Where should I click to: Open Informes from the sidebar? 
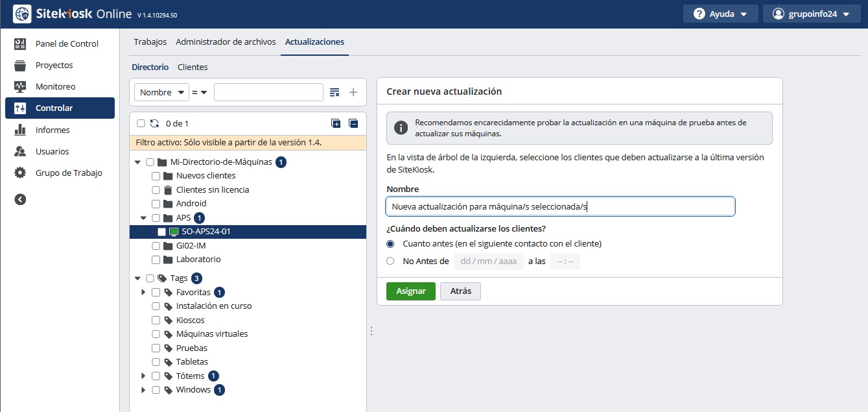pos(53,130)
